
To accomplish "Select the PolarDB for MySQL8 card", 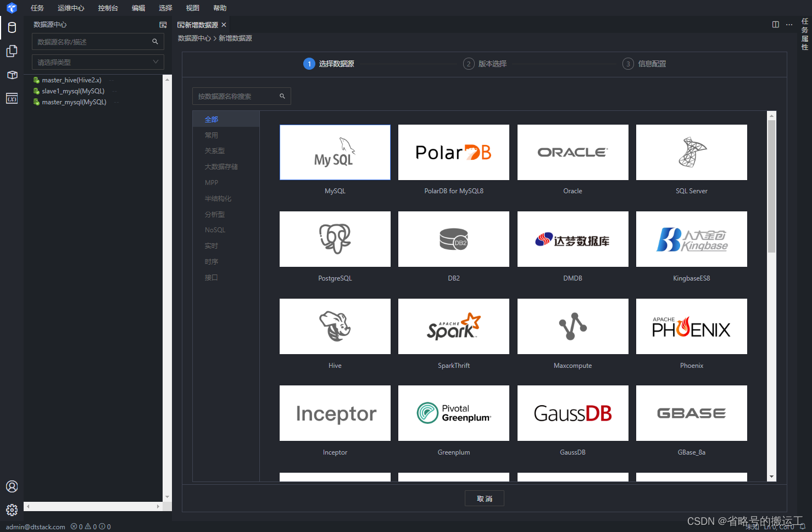I will click(x=454, y=152).
